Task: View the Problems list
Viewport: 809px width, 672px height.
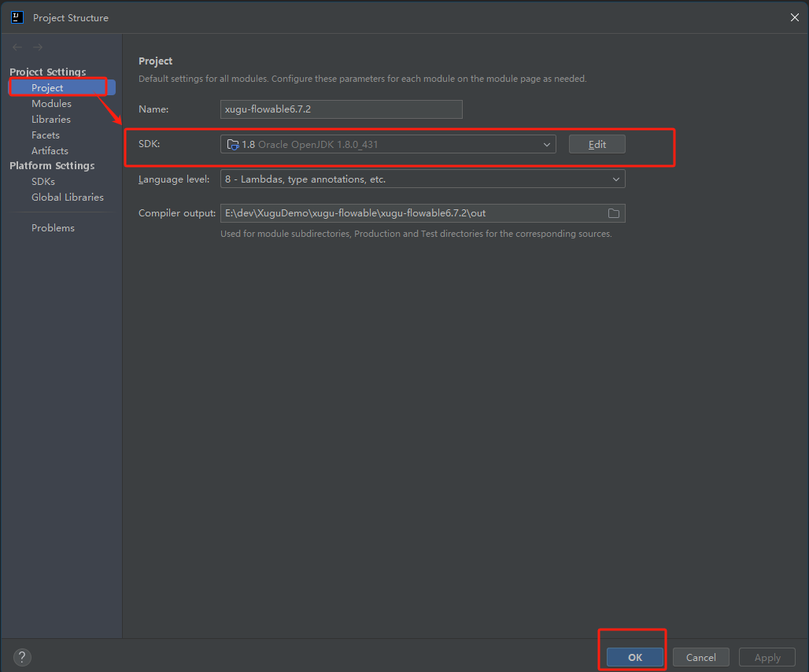Action: [53, 228]
